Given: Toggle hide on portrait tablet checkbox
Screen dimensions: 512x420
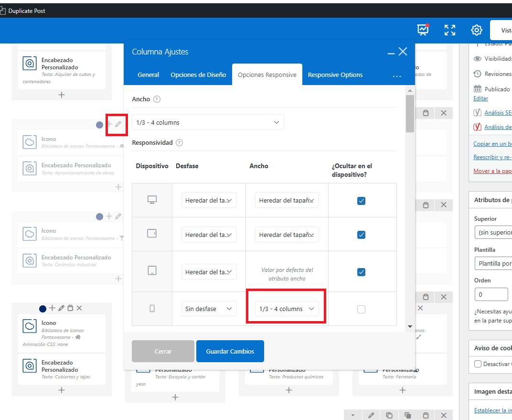Looking at the screenshot, I should [361, 272].
